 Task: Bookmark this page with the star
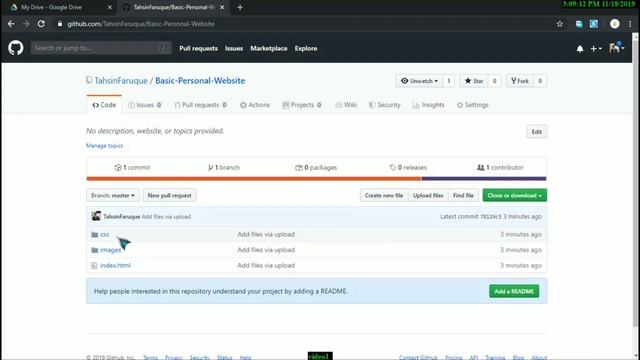click(560, 24)
